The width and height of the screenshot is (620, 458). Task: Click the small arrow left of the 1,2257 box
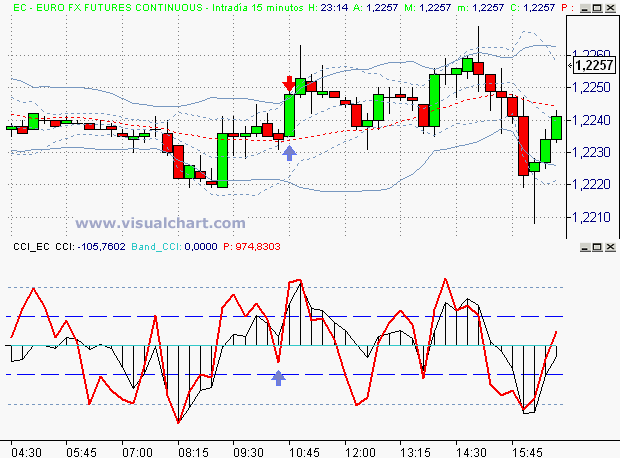pyautogui.click(x=570, y=65)
